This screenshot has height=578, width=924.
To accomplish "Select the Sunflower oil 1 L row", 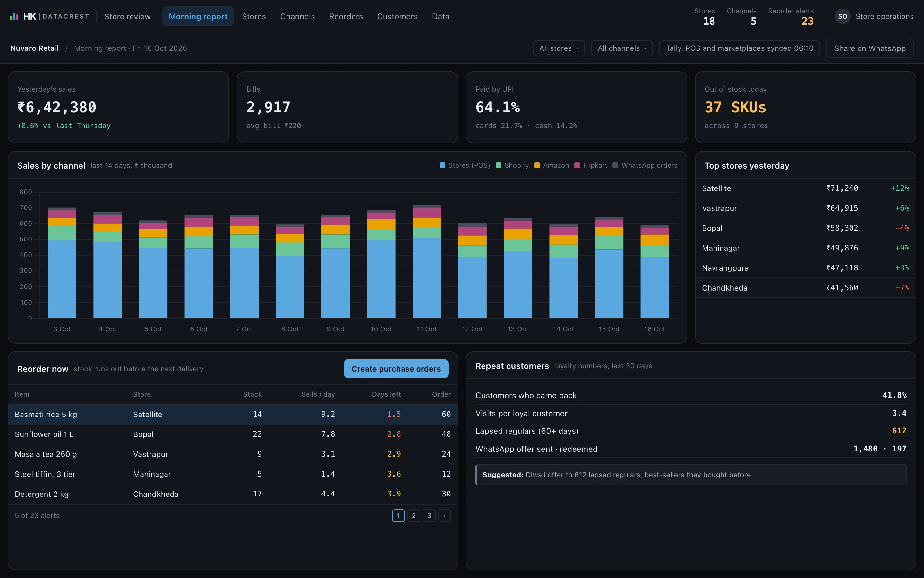I will (x=233, y=434).
